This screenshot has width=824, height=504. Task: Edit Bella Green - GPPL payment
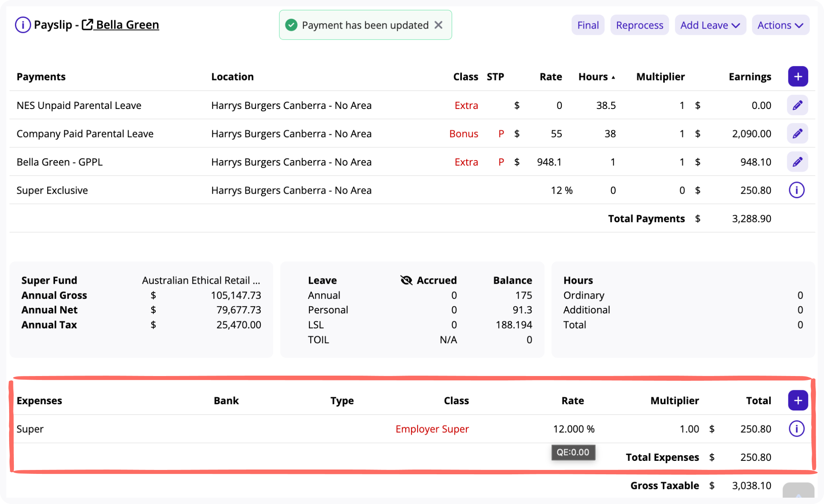(797, 162)
